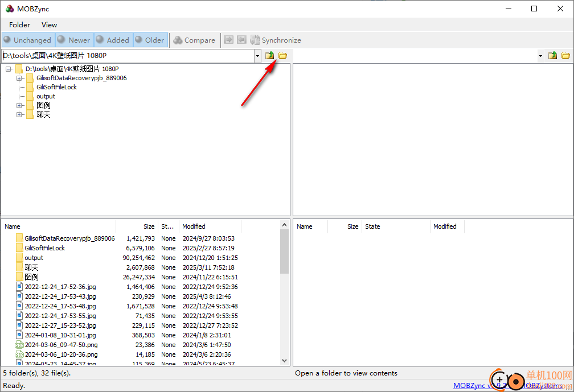Click into the left folder path field
Screen dimensions: 574x392
click(128, 56)
